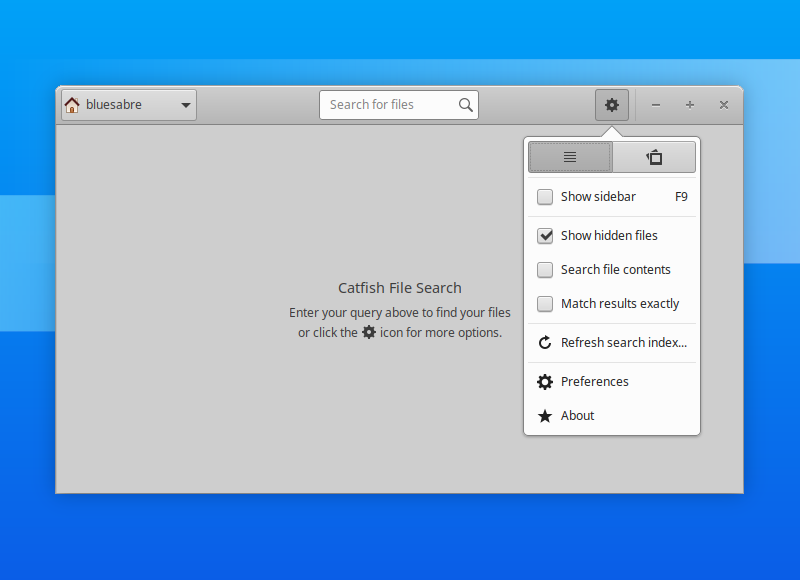This screenshot has width=800, height=580.
Task: Click the Catfish File Search heading
Action: click(399, 287)
